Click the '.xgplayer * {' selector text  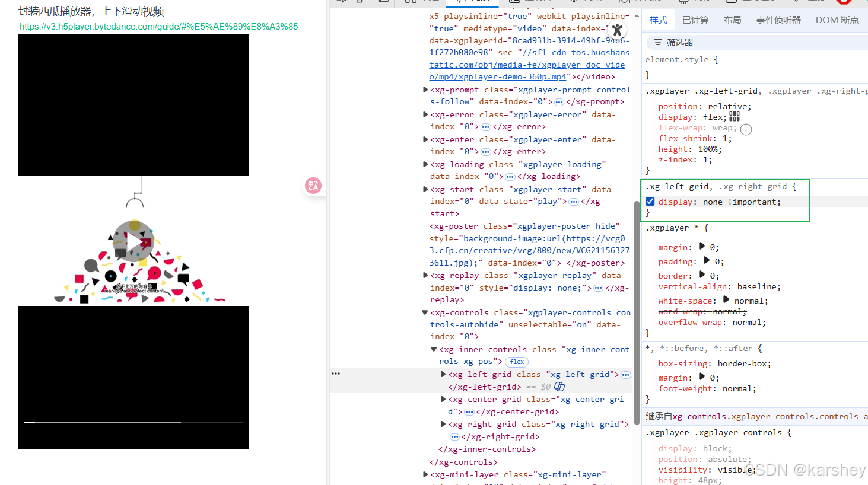pyautogui.click(x=677, y=228)
